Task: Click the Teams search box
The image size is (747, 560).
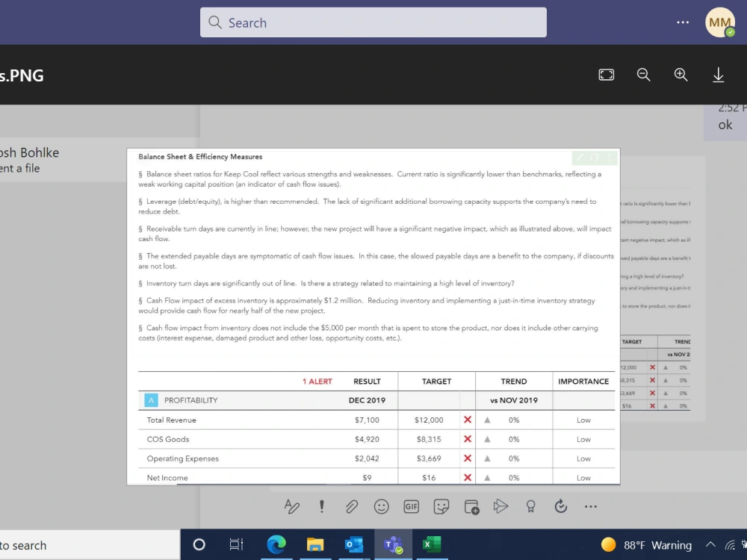Action: [373, 22]
